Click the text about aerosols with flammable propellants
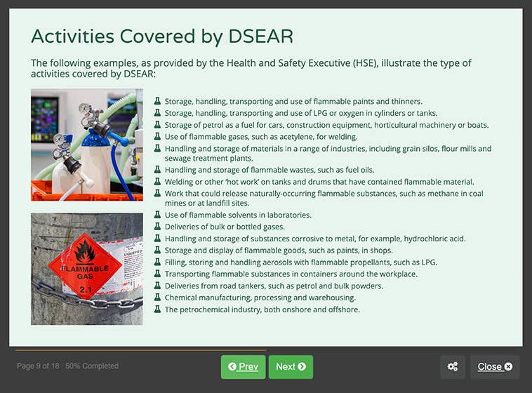This screenshot has height=393, width=532. tap(300, 262)
